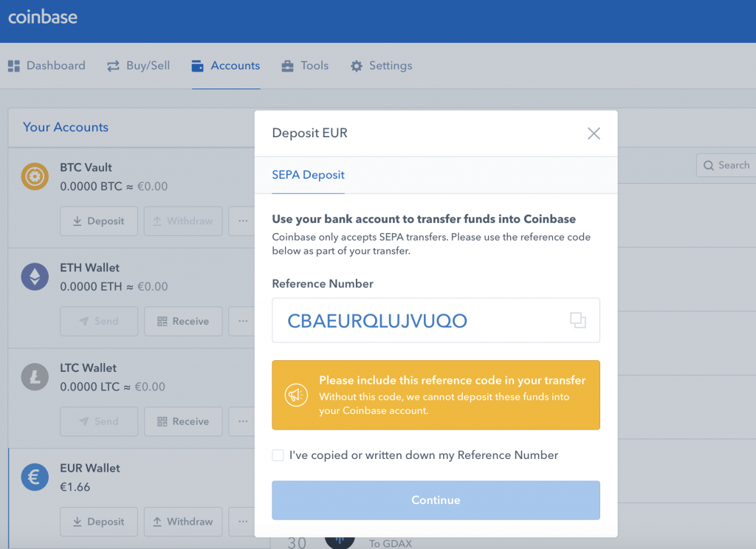Click the Buy/Sell arrows icon
The width and height of the screenshot is (756, 549).
(113, 66)
